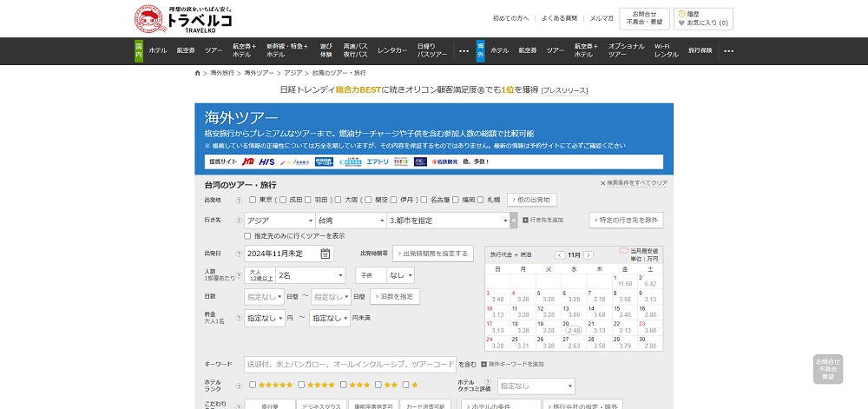
Task: Select オプショナルツアー in the overseas menu
Action: (x=625, y=50)
